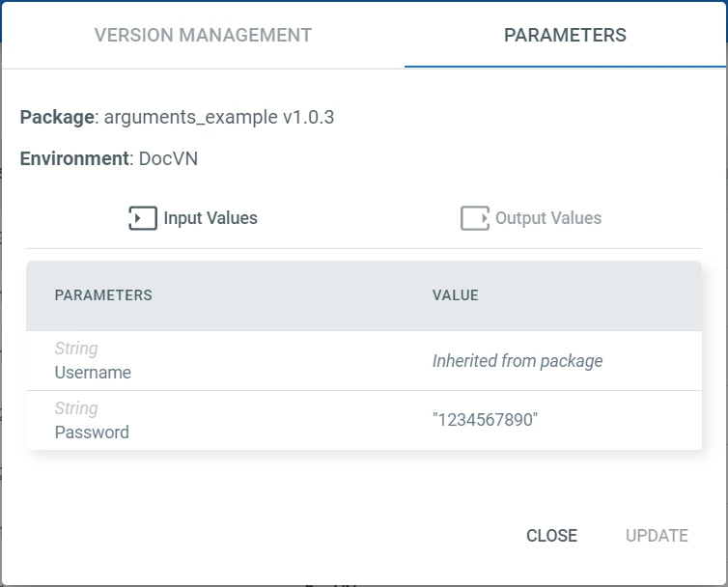Click the String type label above Username
The image size is (728, 587).
[x=76, y=349]
